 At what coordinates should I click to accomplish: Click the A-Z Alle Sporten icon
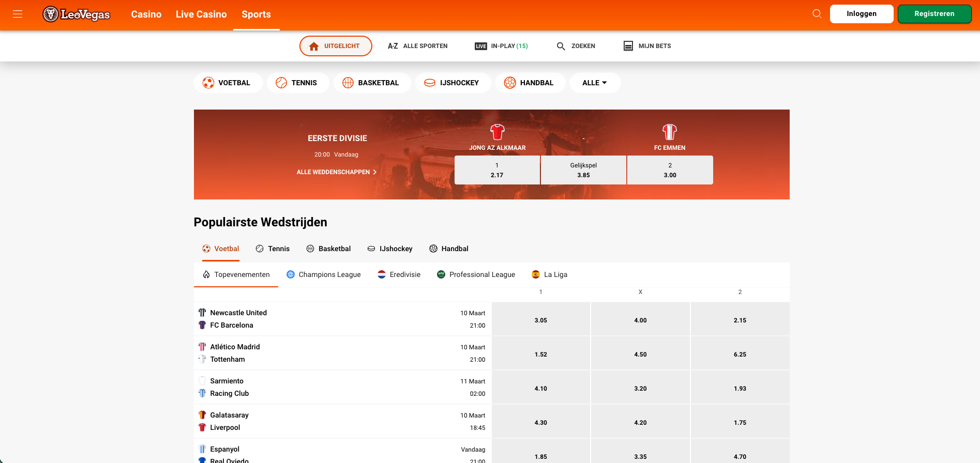pos(393,46)
